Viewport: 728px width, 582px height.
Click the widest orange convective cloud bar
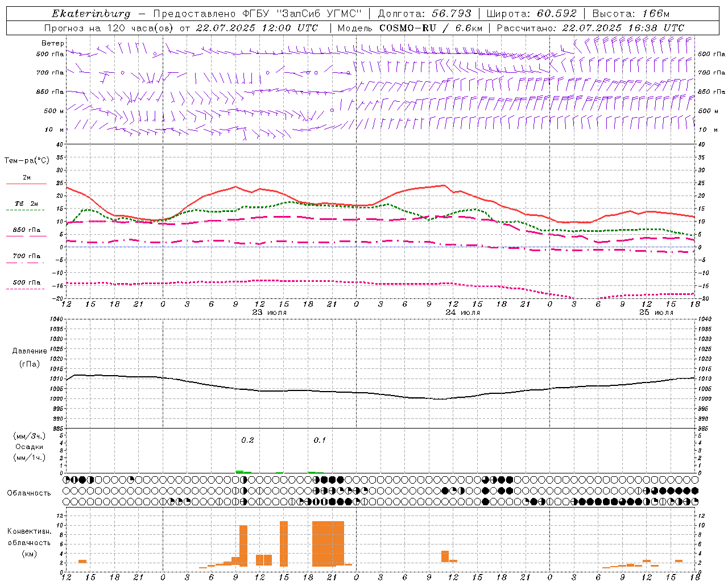[328, 544]
